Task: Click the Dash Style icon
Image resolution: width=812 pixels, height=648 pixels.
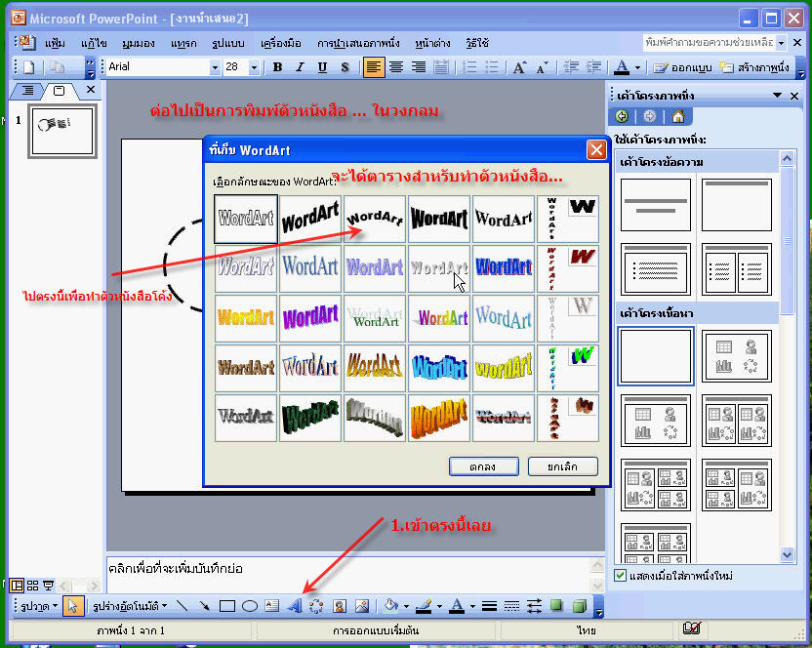Action: 511,605
